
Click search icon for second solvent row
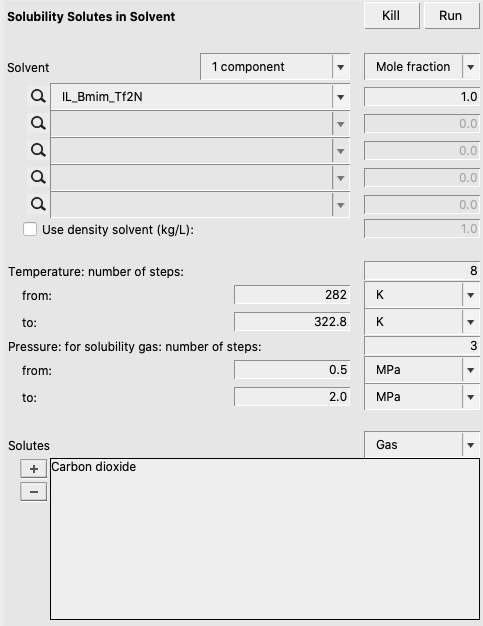[38, 124]
